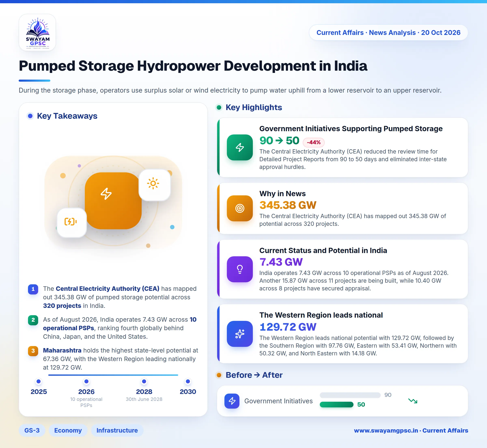
Task: Click the Economy tag
Action: [68, 430]
